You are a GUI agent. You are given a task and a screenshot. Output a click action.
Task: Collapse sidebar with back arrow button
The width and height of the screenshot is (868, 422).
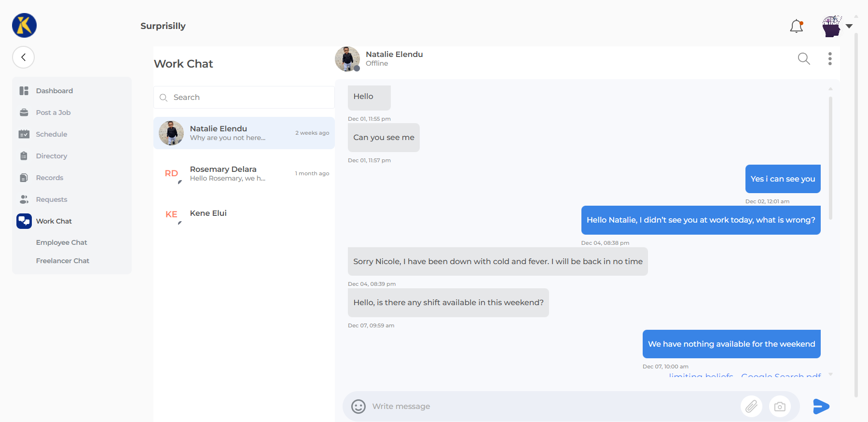tap(23, 57)
